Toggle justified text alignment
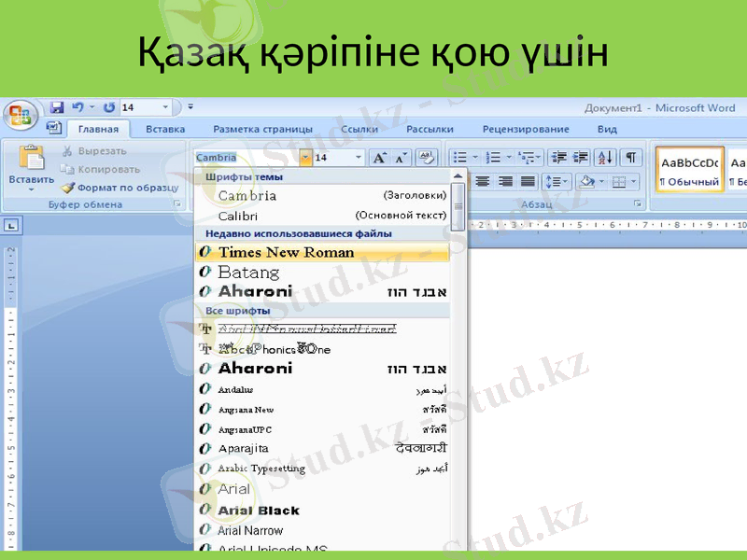The height and width of the screenshot is (560, 747). pyautogui.click(x=525, y=181)
